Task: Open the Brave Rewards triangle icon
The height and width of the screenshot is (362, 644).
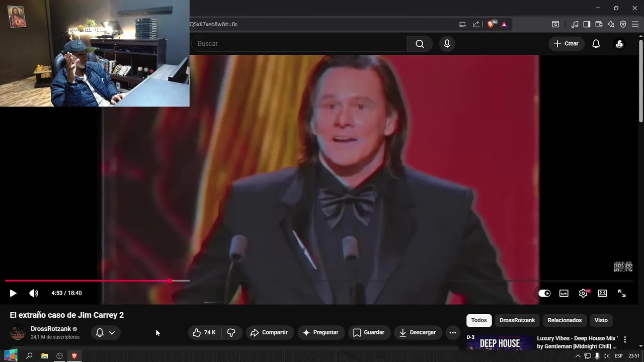Action: 504,24
